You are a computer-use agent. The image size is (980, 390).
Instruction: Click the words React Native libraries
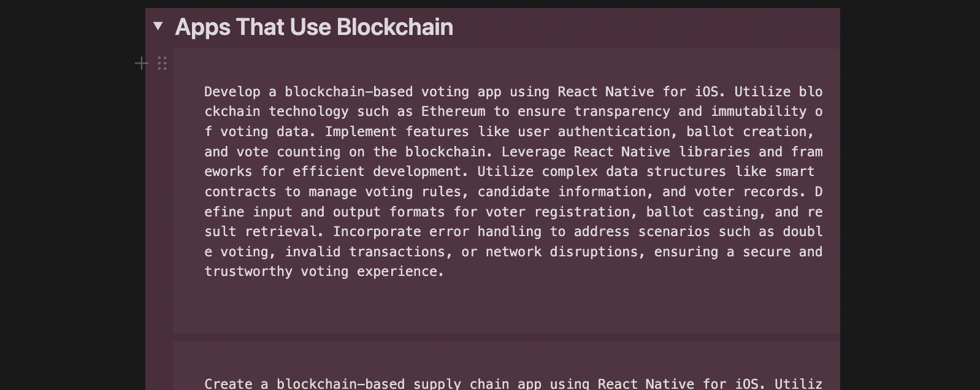point(662,152)
